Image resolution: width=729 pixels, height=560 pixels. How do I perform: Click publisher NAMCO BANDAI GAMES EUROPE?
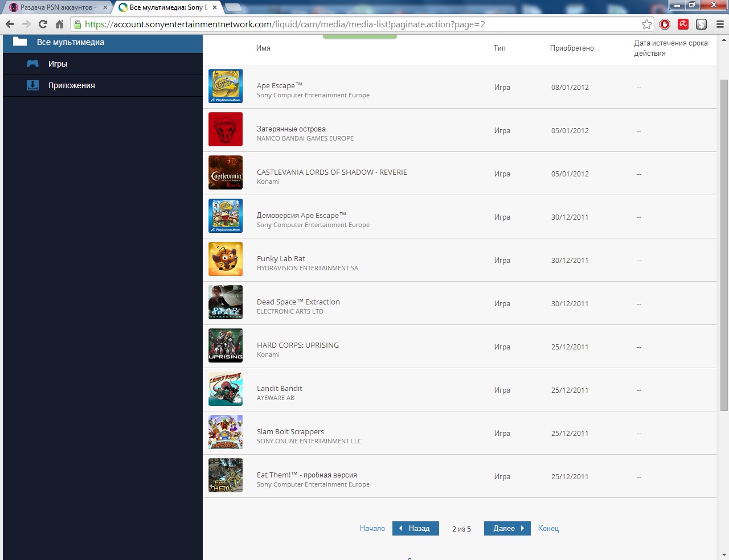305,138
